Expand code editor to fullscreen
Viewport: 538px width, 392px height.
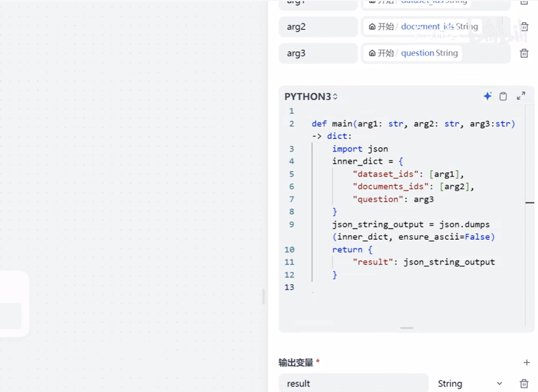tap(521, 96)
